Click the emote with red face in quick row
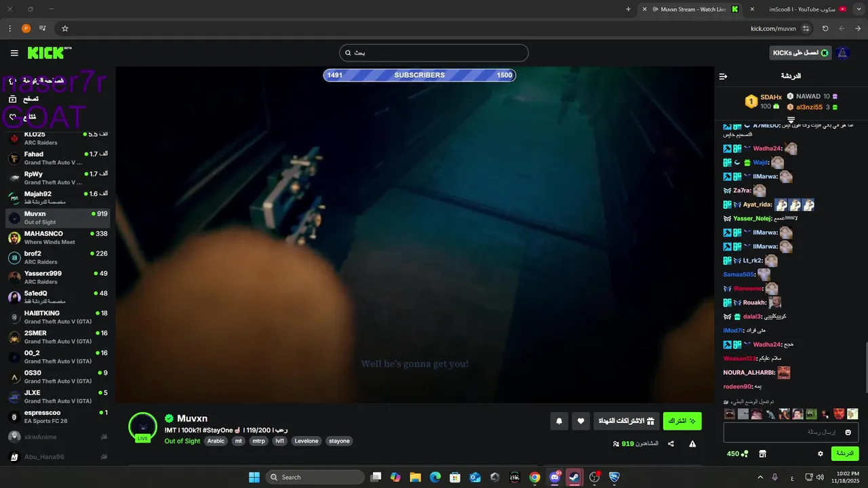Screen dimensions: 868x488 [839, 413]
